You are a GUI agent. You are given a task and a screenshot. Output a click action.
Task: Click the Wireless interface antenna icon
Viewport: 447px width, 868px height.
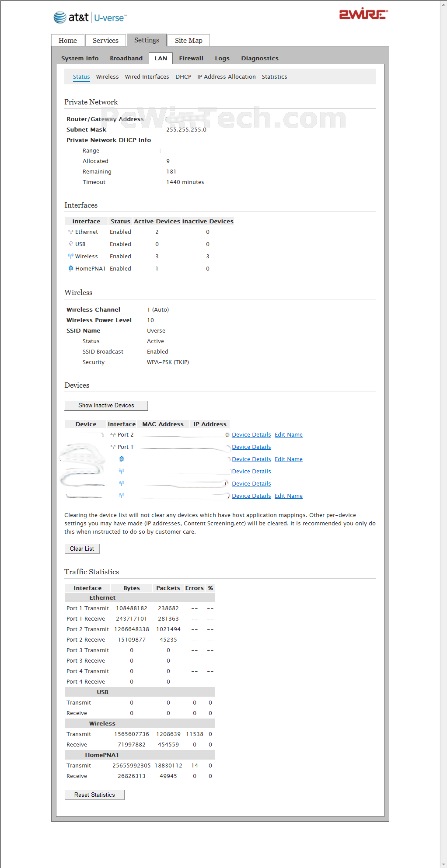[70, 256]
